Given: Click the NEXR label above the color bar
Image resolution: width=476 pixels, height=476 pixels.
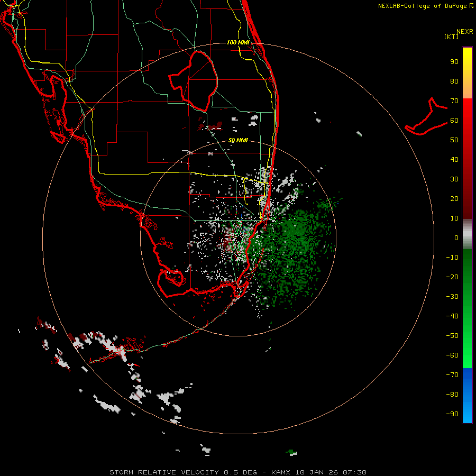Looking at the screenshot, I should (465, 32).
